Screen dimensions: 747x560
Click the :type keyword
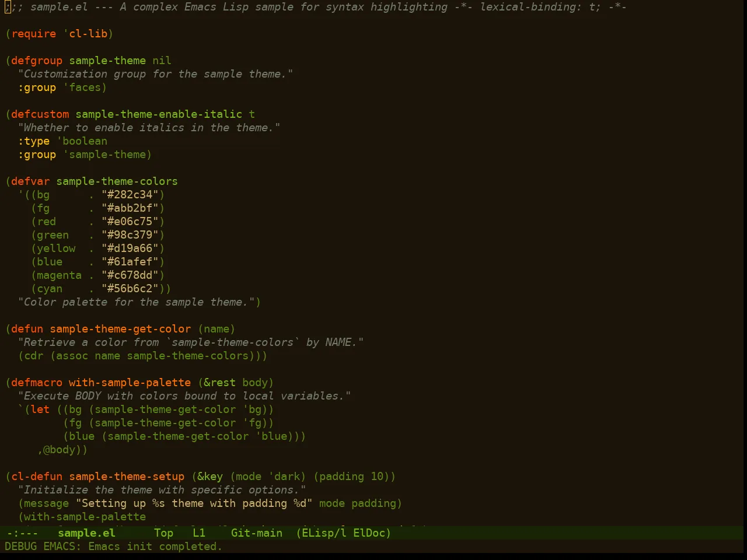coord(34,141)
